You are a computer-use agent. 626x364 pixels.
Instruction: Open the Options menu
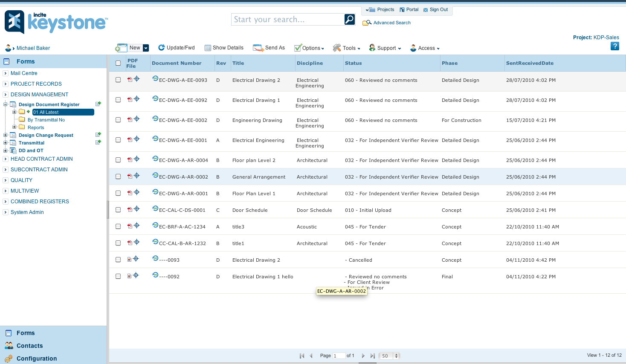[310, 48]
